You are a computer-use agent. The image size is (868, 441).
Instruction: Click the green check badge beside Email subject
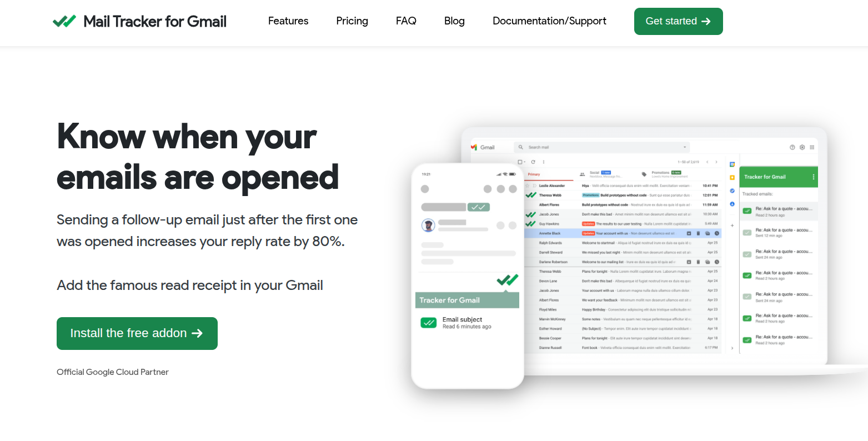click(x=429, y=323)
